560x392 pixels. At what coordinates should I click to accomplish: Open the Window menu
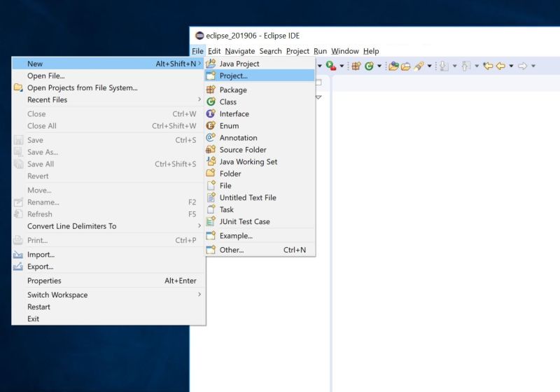point(345,51)
